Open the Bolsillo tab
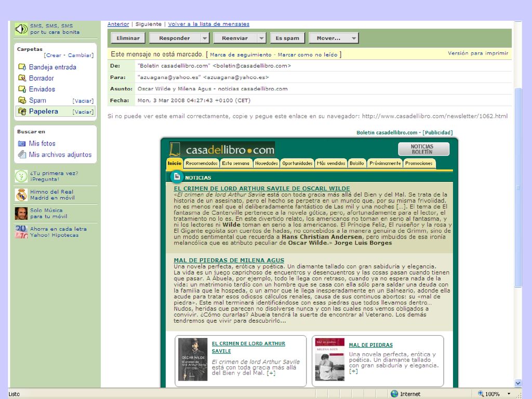Viewport: 532px width, 399px height. [356, 164]
